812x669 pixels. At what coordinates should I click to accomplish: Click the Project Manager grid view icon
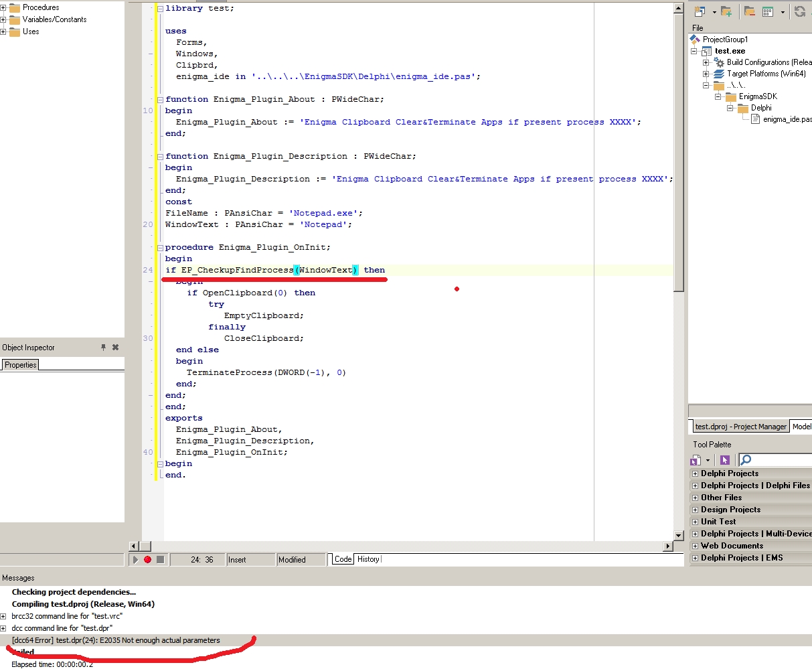768,11
